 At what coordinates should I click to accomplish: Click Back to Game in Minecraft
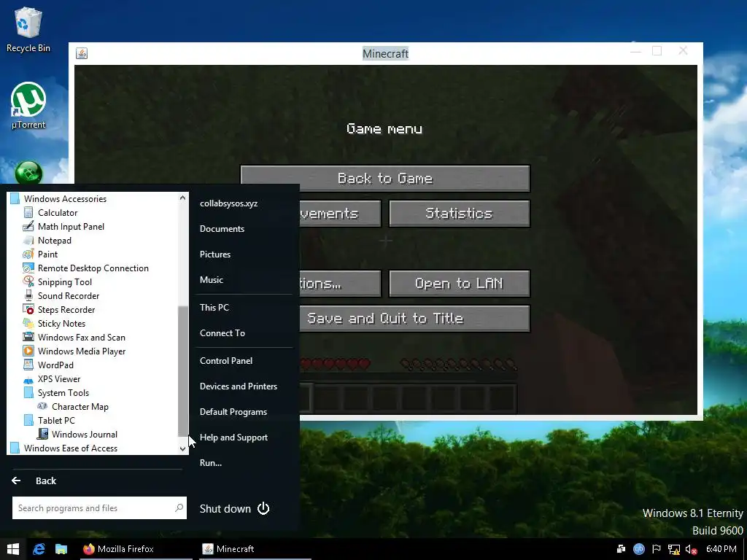(x=385, y=178)
